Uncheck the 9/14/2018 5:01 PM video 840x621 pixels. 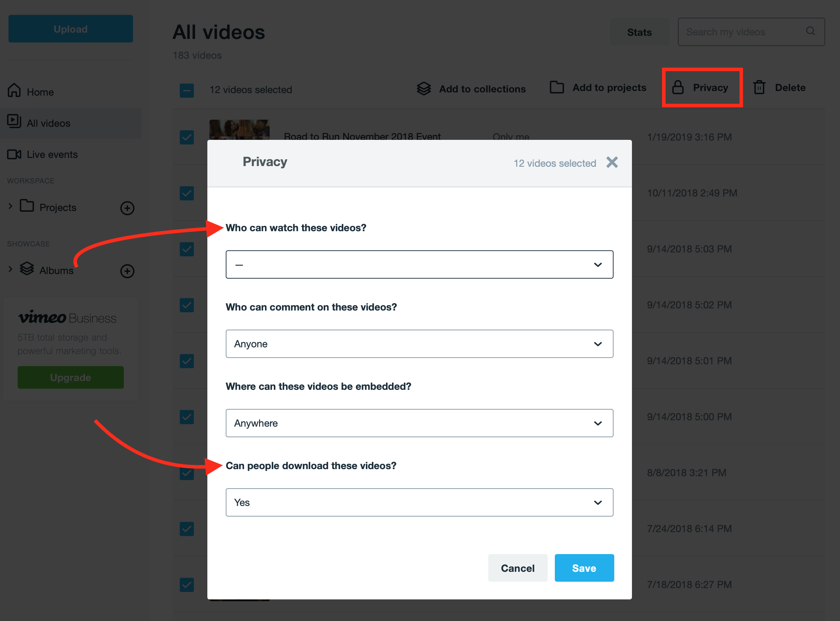coord(187,361)
